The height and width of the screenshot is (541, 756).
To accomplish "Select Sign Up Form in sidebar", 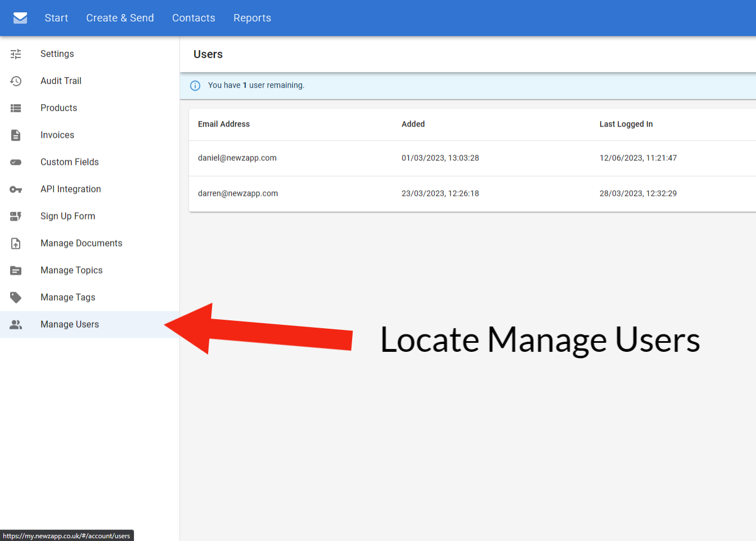I will click(x=67, y=216).
